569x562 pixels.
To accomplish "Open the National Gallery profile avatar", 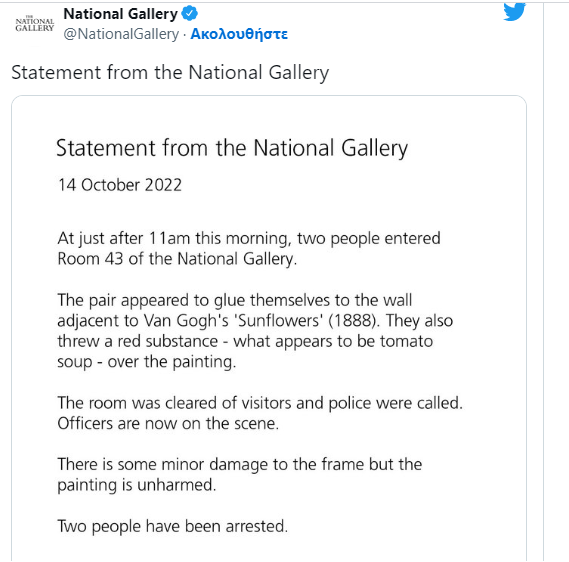I will tap(35, 24).
